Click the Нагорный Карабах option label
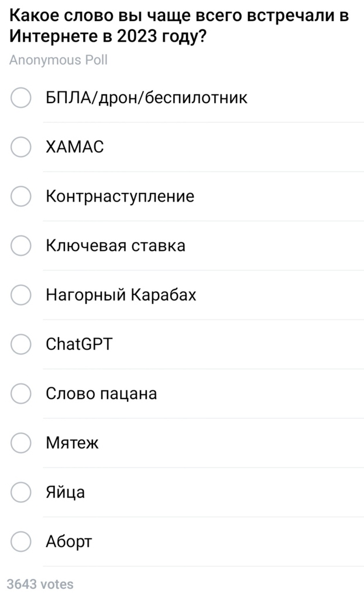Screen dimensions: 364x600 point(121,295)
